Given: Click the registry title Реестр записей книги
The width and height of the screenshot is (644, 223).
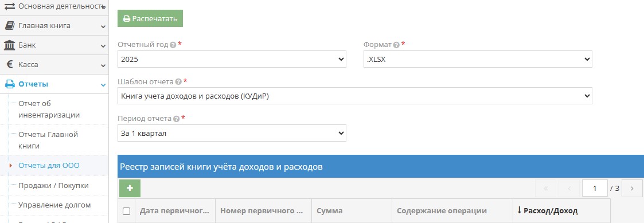Looking at the screenshot, I should pos(221,167).
